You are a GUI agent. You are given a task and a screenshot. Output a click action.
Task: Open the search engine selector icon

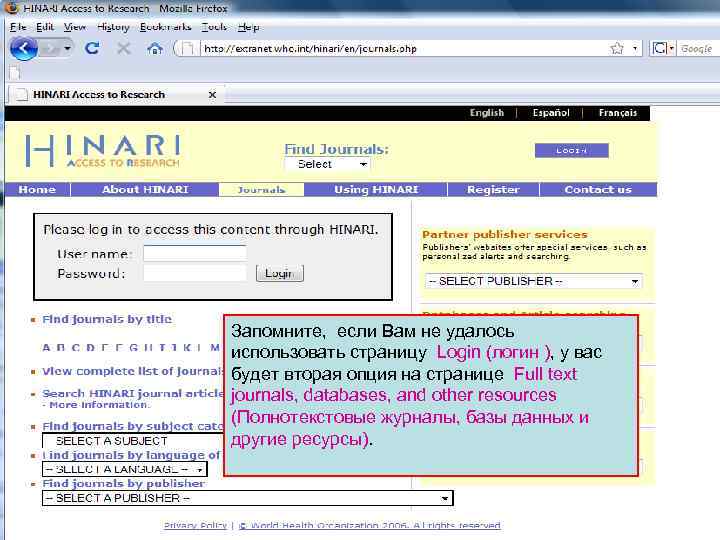pos(663,48)
